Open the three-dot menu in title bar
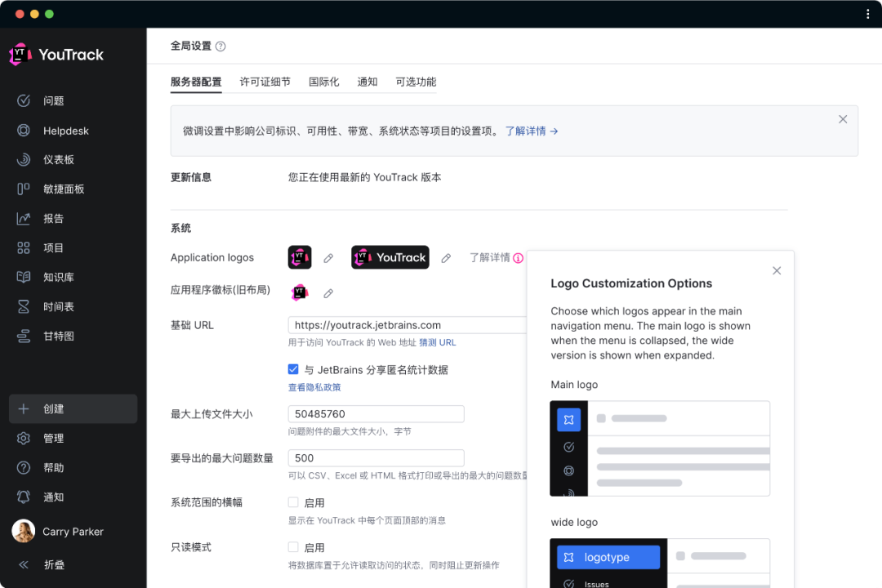Image resolution: width=882 pixels, height=588 pixels. tap(868, 14)
